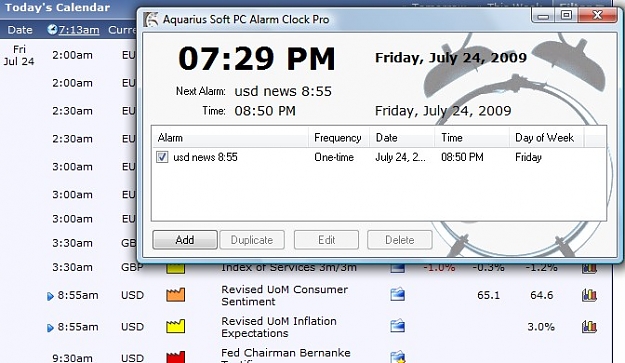Click the 3.0% previous value in calendar
This screenshot has height=363, width=625.
point(541,327)
